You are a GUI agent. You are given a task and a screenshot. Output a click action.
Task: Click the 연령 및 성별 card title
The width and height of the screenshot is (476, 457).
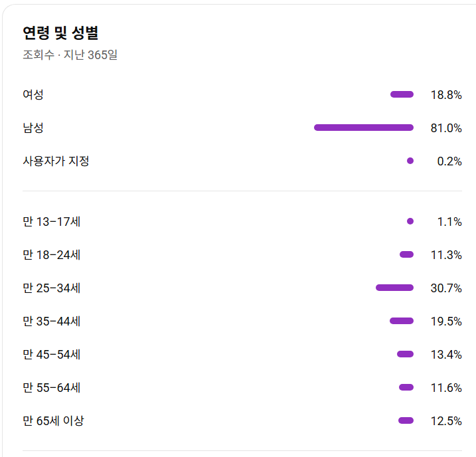click(60, 33)
